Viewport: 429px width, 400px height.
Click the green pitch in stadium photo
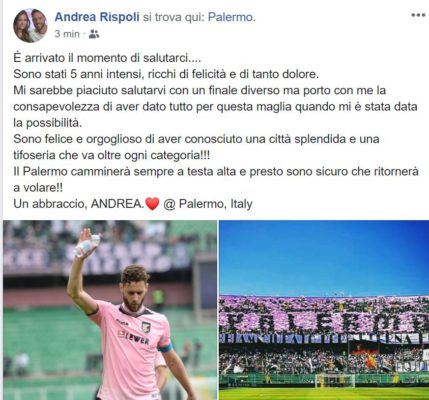324,394
